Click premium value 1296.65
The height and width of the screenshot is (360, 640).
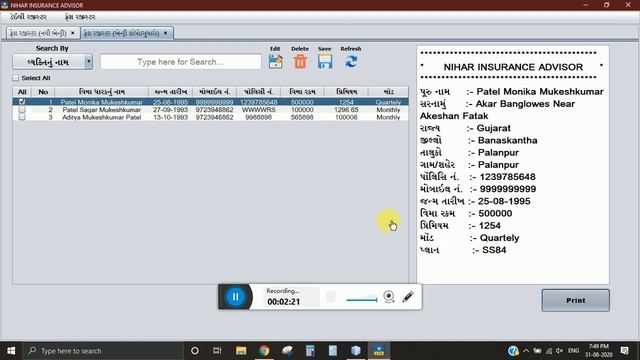[346, 110]
